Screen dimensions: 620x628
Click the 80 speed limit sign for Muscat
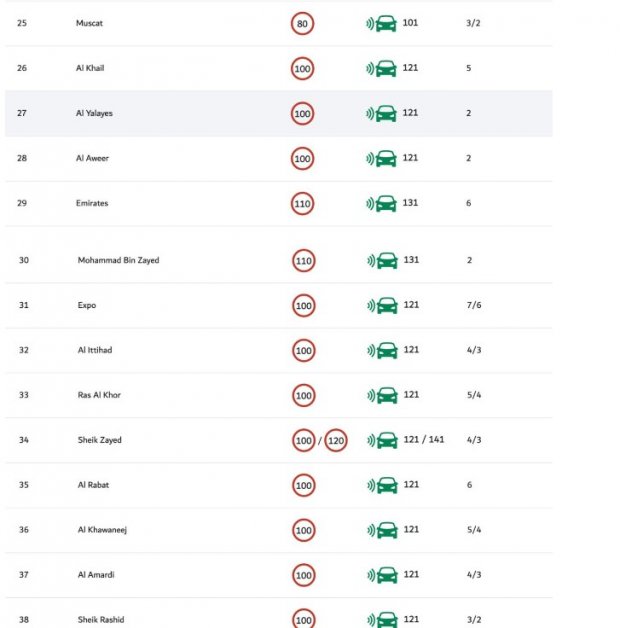coord(302,24)
